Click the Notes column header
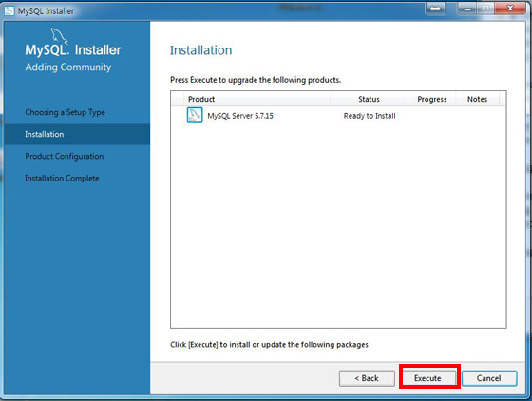Screen dimensions: 532x401 coord(477,99)
